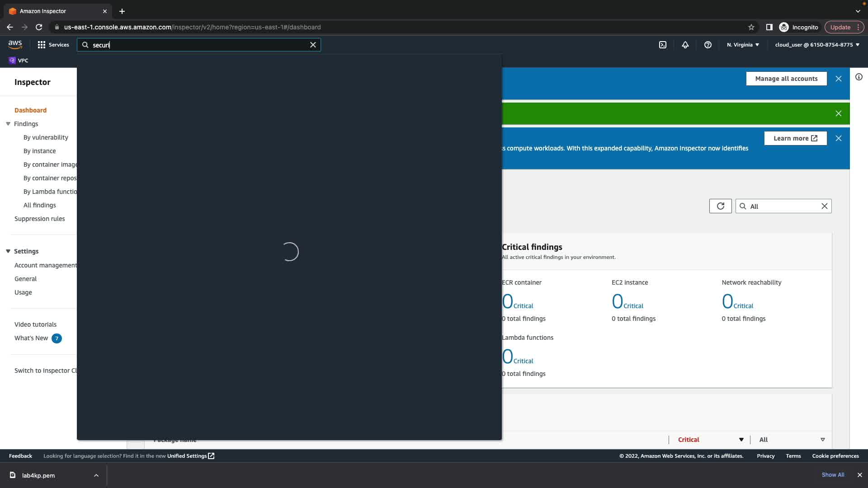Dismiss the green success banner
The height and width of the screenshot is (488, 868).
pyautogui.click(x=839, y=113)
